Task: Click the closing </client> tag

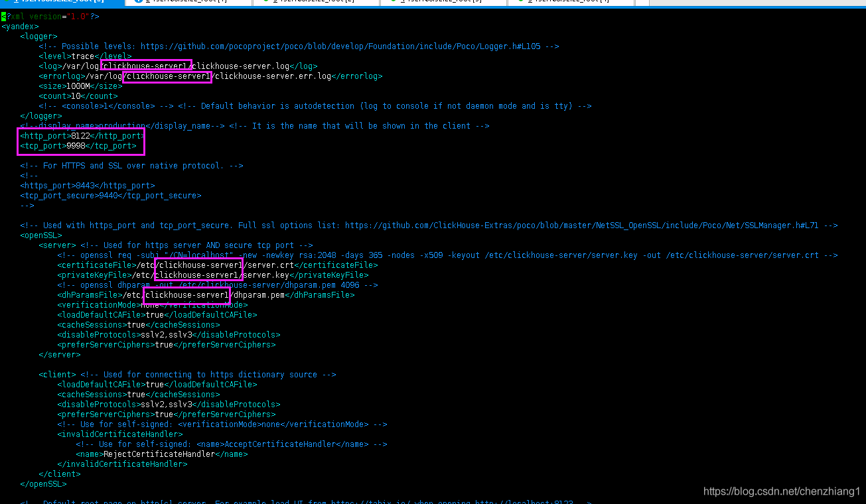Action: coord(59,474)
